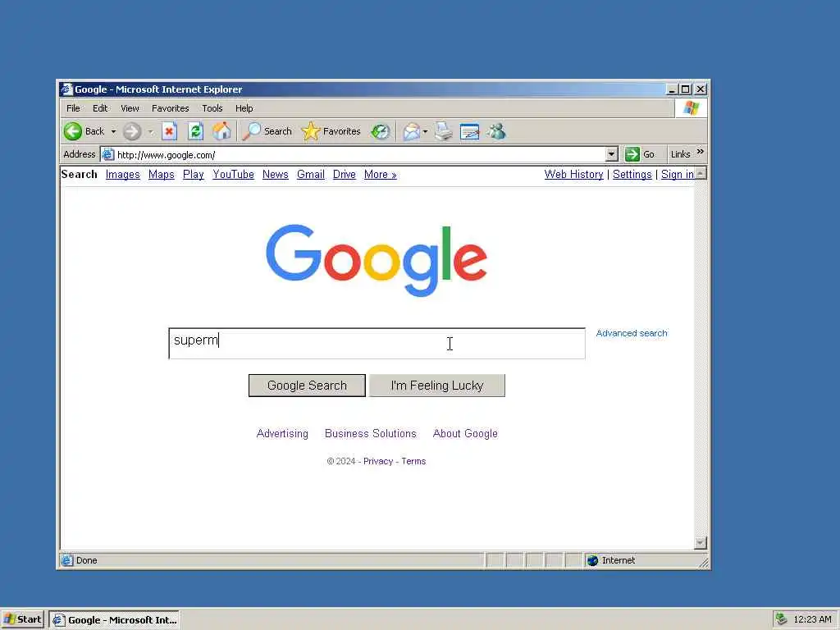Open the Settings link
This screenshot has width=840, height=630.
[632, 175]
